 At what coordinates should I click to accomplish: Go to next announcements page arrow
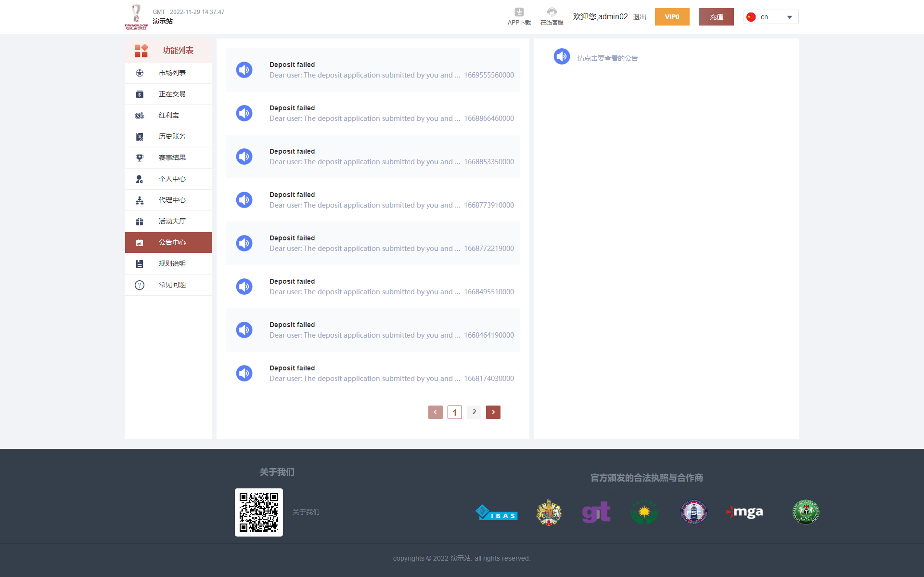(493, 412)
